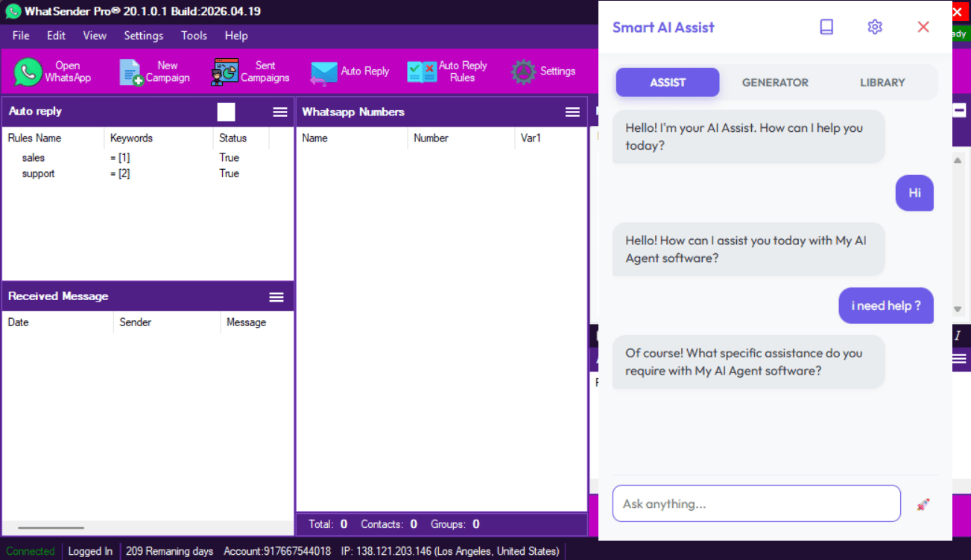Switch to the GENERATOR tab
Viewport: 971px width, 560px height.
[775, 82]
